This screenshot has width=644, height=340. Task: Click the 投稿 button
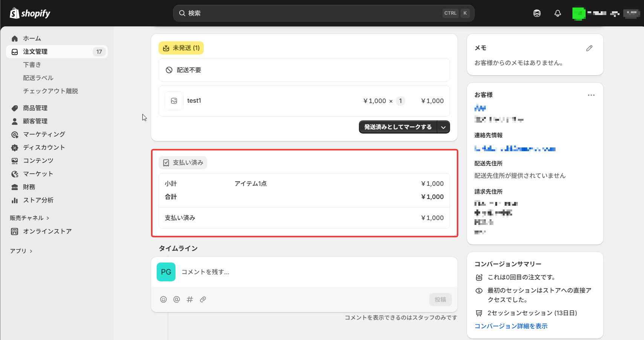(x=440, y=299)
